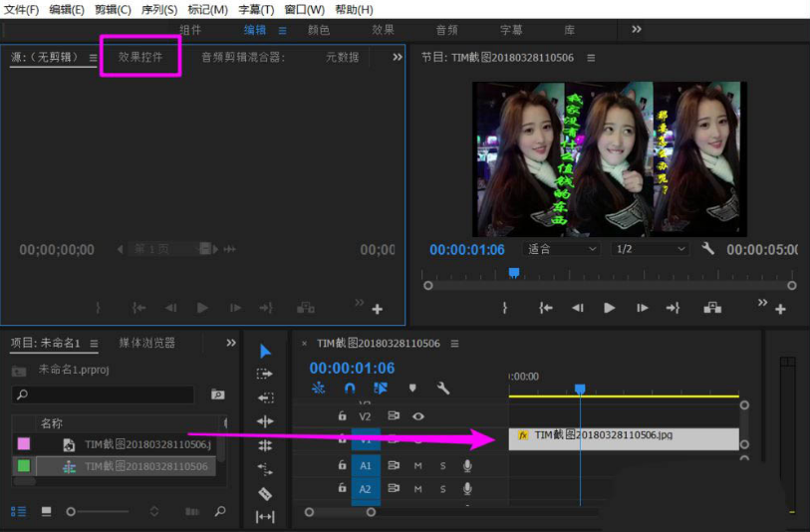Select the Razor tool in the tools panel
The width and height of the screenshot is (810, 532).
pos(265,493)
